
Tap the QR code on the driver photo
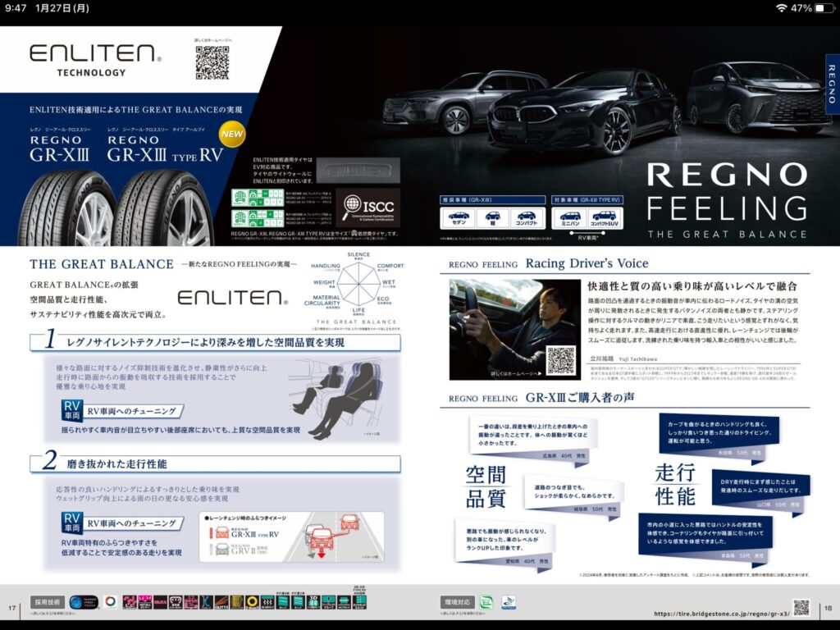click(561, 360)
